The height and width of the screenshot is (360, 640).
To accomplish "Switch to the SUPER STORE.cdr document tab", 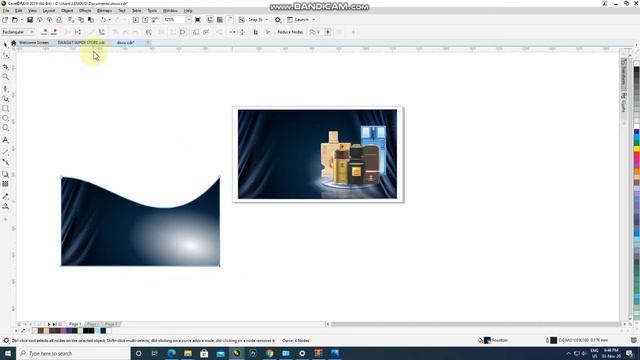I will click(x=81, y=42).
